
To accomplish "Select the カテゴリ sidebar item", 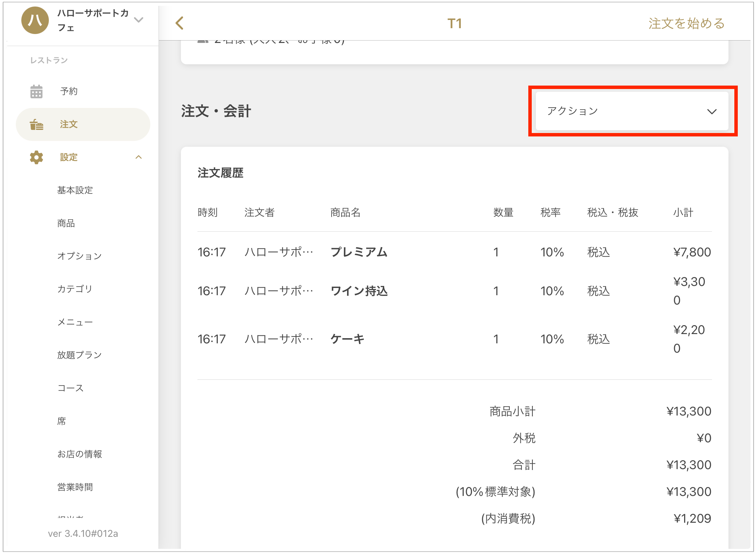I will (x=75, y=289).
